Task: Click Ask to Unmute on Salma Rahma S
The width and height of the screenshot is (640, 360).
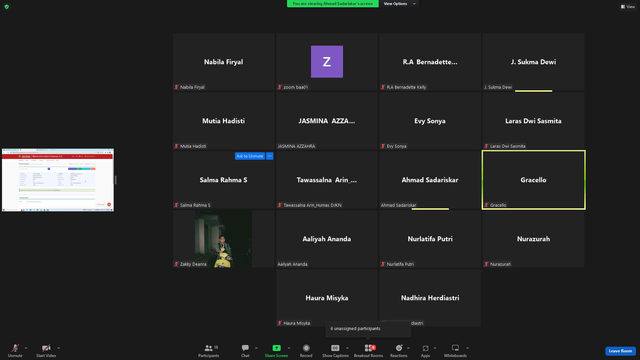Action: pyautogui.click(x=250, y=156)
